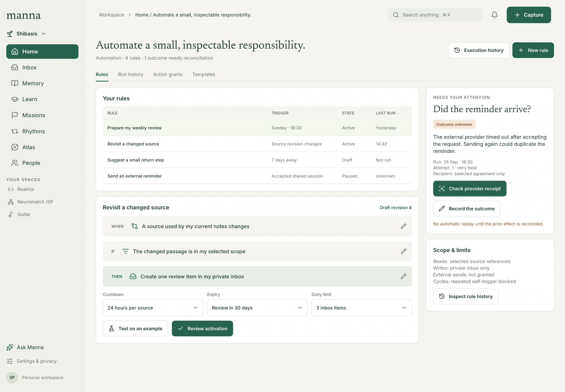This screenshot has height=392, width=565.
Task: Open Missions in the sidebar
Action: coord(42,115)
